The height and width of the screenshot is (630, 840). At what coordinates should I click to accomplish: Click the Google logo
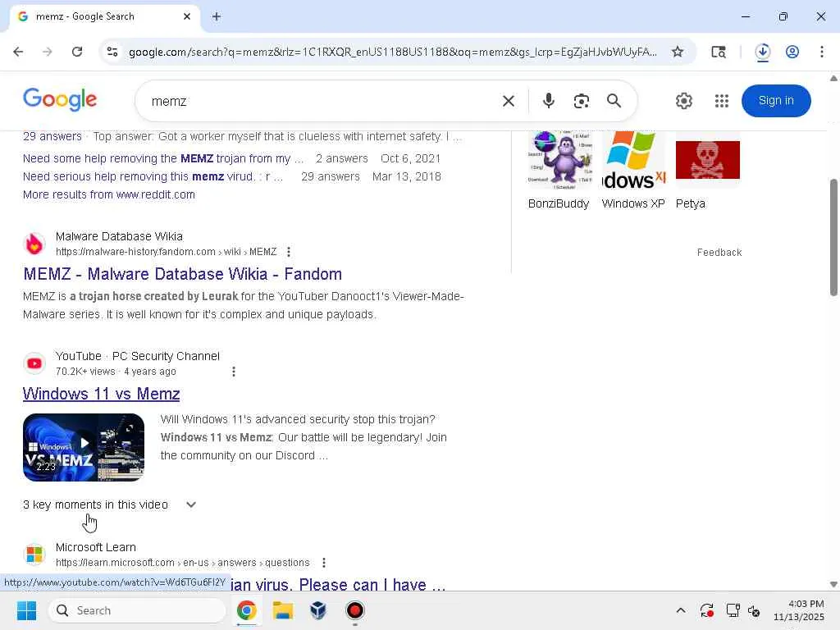pos(60,99)
